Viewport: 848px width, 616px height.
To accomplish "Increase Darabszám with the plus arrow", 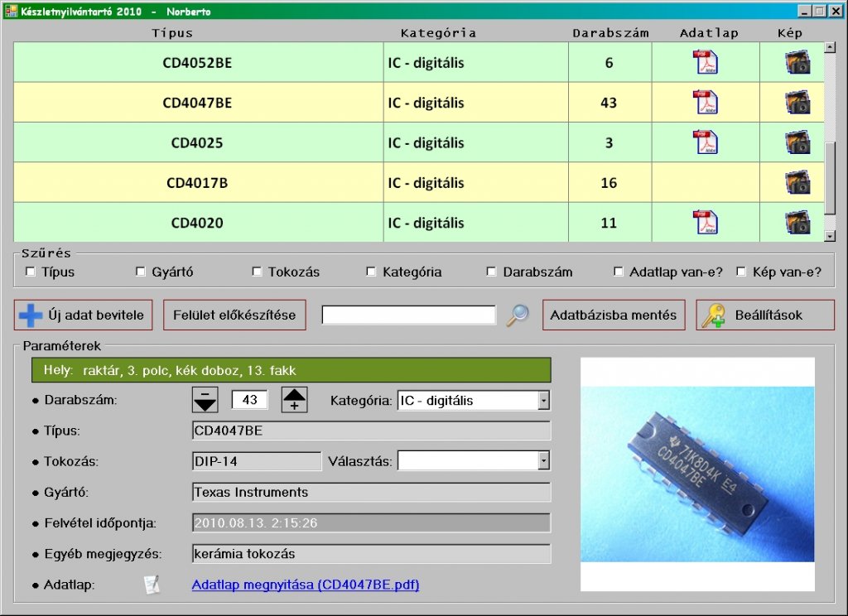I will 294,400.
